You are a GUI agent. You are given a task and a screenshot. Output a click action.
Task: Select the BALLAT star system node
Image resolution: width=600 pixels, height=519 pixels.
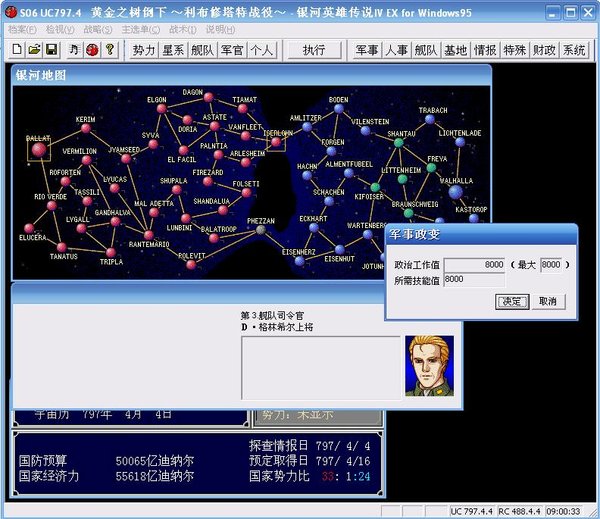click(39, 150)
